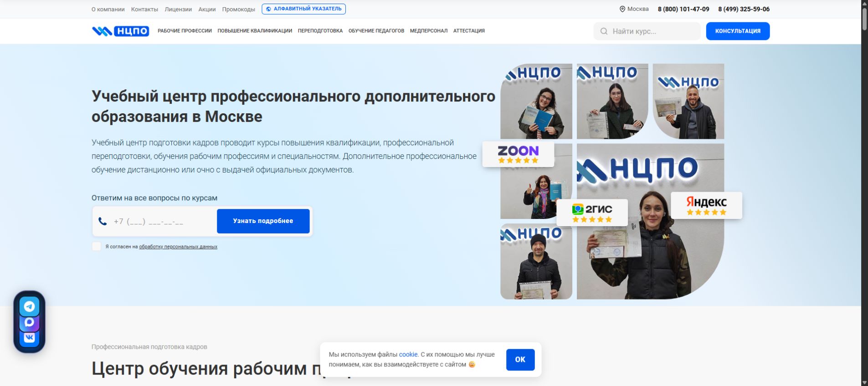
Task: Click text Ответим на все вопросы по курсам
Action: 154,198
